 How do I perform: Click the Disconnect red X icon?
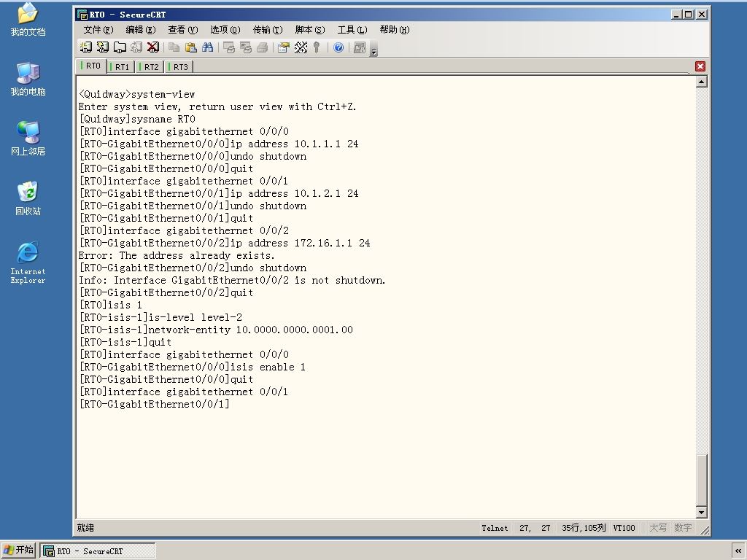pos(153,47)
